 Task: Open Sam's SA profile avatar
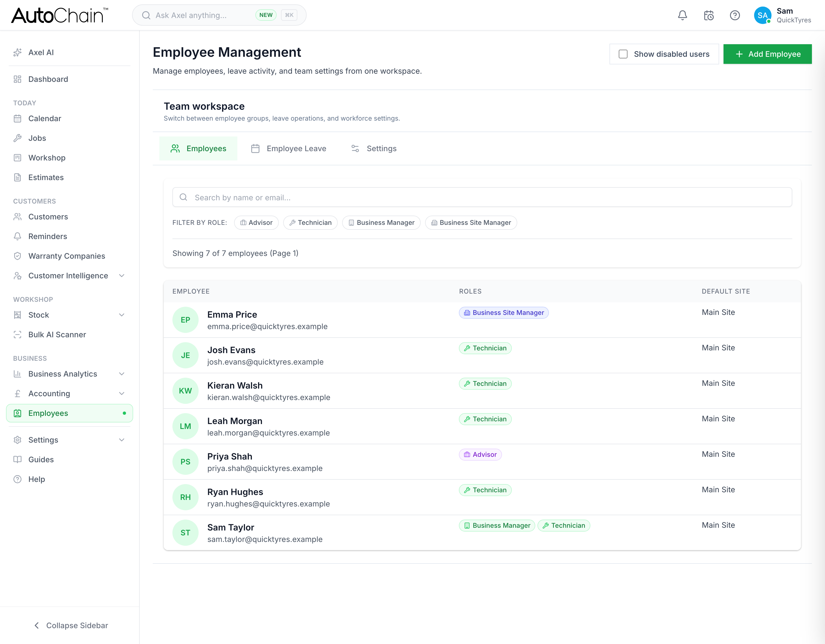click(762, 16)
